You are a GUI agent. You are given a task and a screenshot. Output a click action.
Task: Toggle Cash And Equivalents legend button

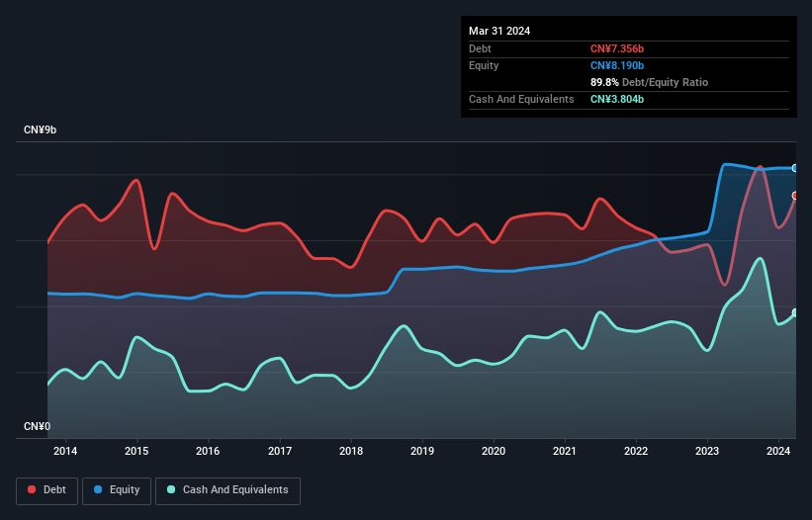tap(227, 490)
